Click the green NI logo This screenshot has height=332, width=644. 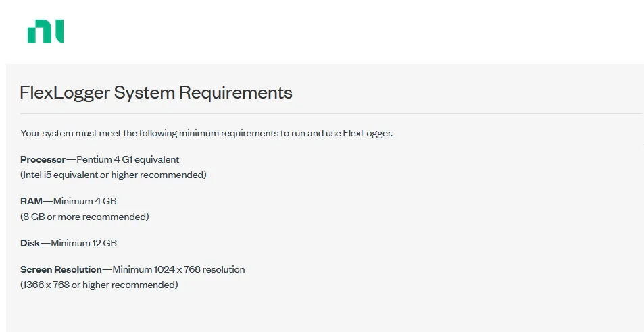point(45,31)
